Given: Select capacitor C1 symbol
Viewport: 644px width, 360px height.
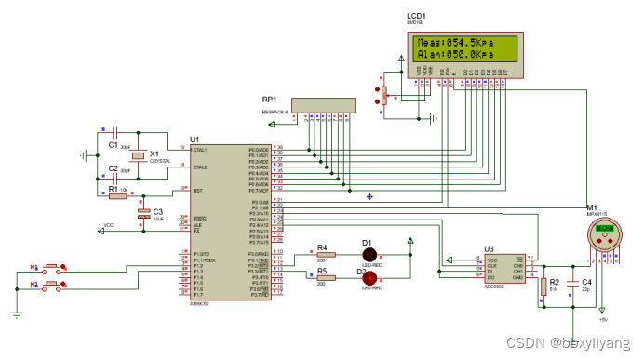Looking at the screenshot, I should coord(115,132).
